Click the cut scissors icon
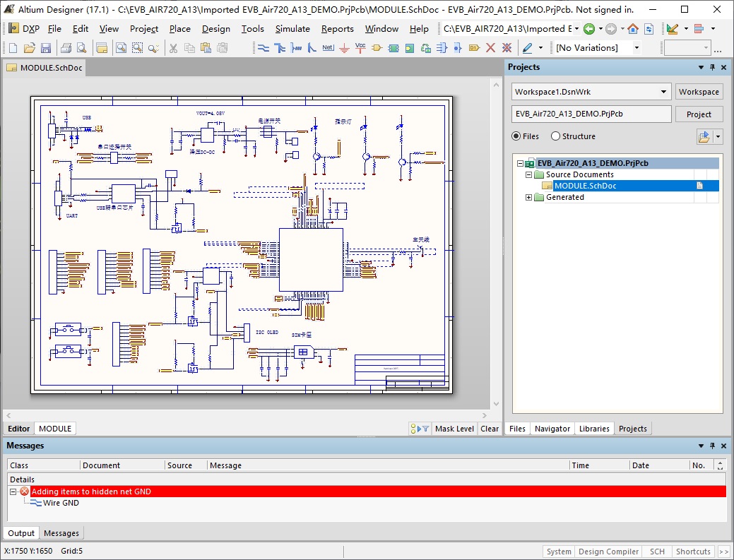 (173, 48)
